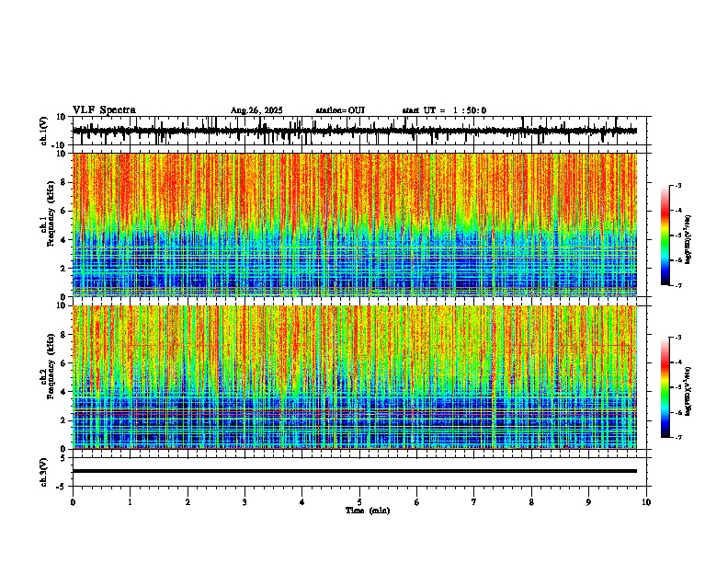728x563 pixels.
Task: Click the "ch.1(V)" axis label
Action: tap(44, 131)
